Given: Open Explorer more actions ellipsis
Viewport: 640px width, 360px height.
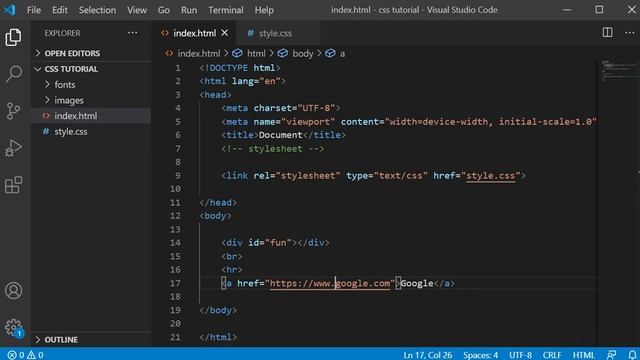Looking at the screenshot, I should coord(133,33).
